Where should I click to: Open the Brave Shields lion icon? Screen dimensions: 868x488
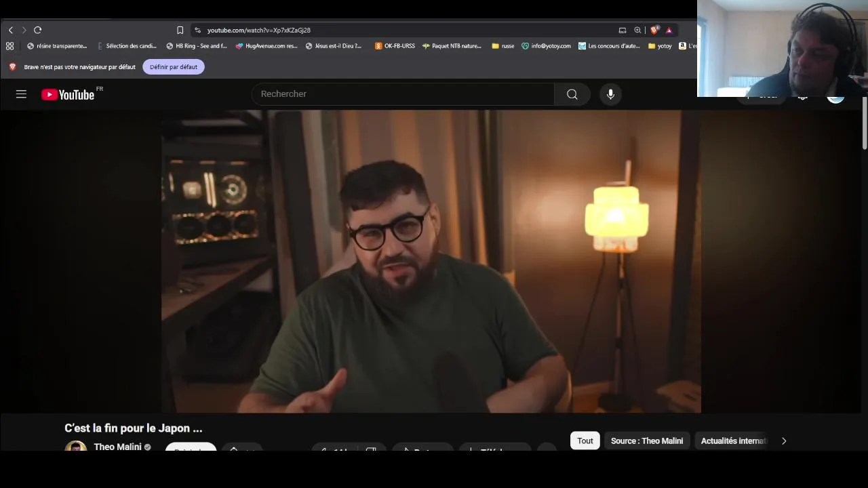[x=654, y=30]
